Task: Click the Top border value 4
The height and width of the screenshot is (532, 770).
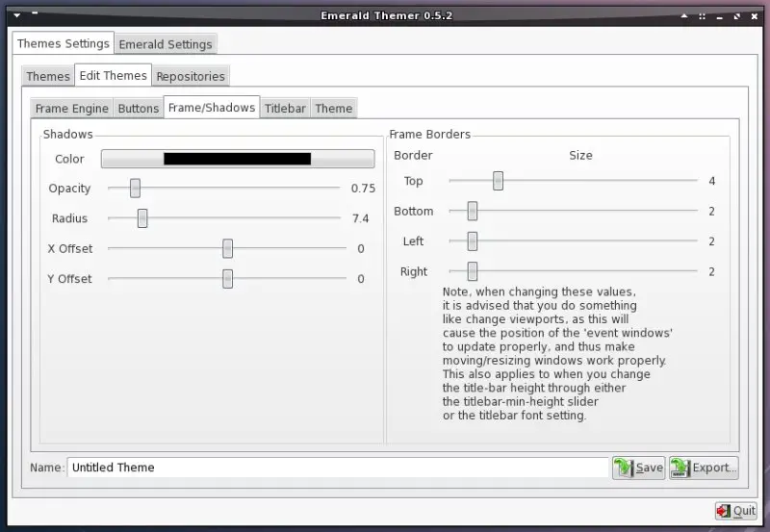Action: [x=711, y=181]
